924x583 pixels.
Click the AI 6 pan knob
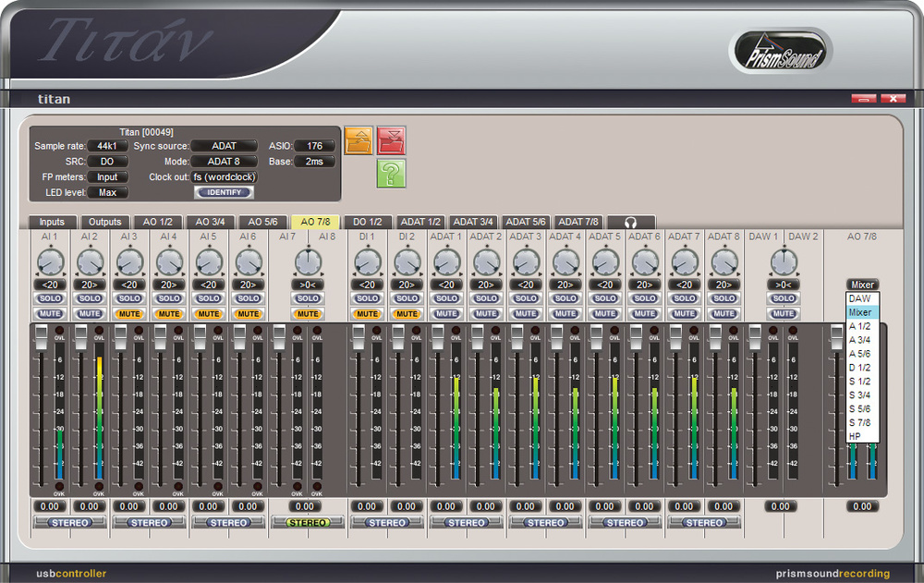click(x=248, y=262)
